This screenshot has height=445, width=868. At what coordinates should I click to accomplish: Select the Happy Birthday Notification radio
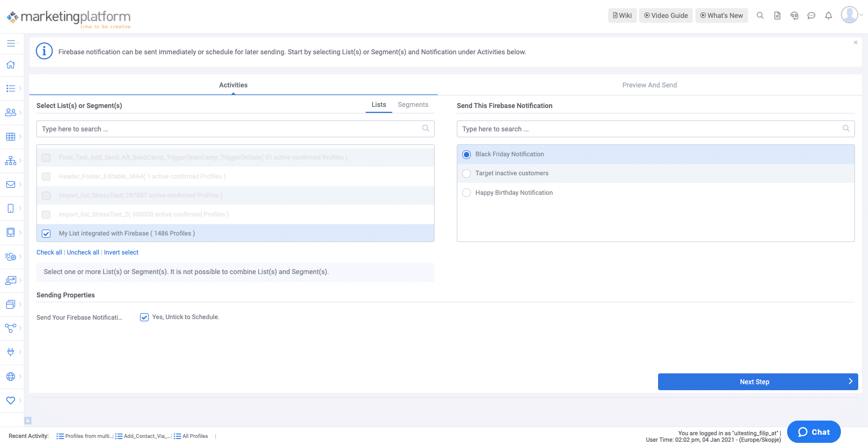(x=467, y=193)
